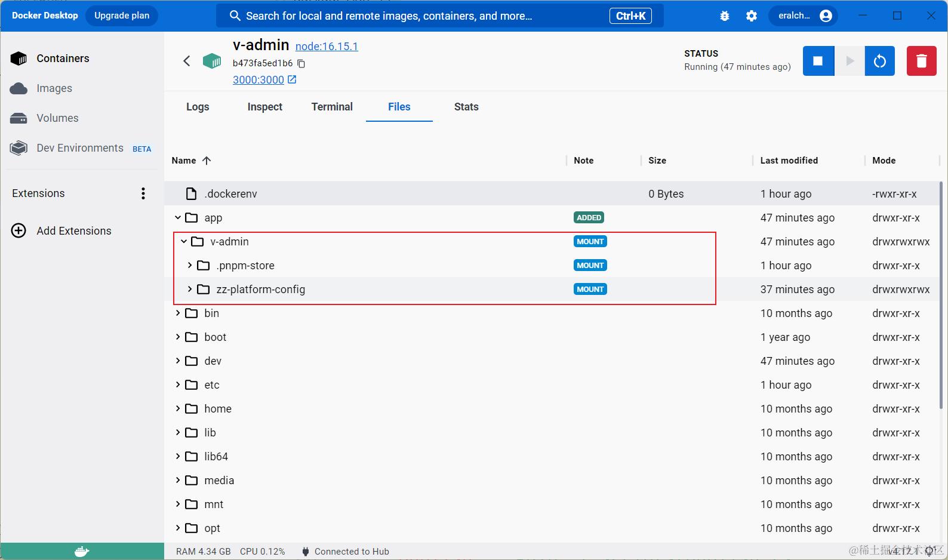This screenshot has height=560, width=948.
Task: Expand the .pnpm-store folder
Action: point(190,266)
